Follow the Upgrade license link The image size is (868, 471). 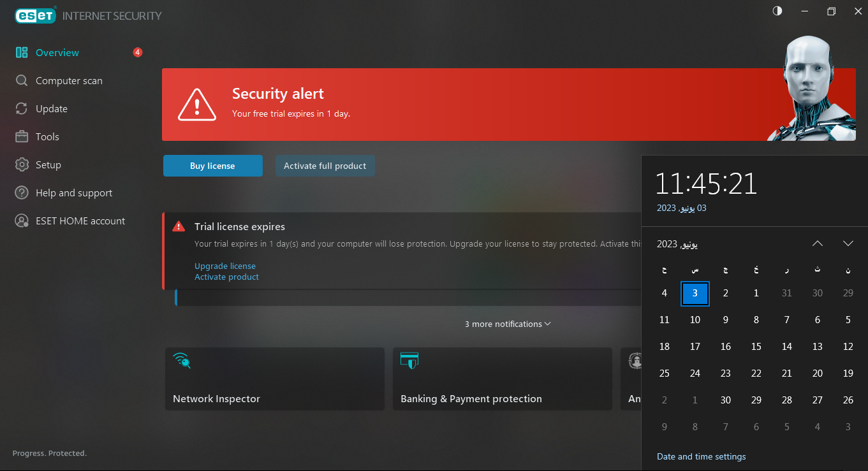[x=225, y=266]
